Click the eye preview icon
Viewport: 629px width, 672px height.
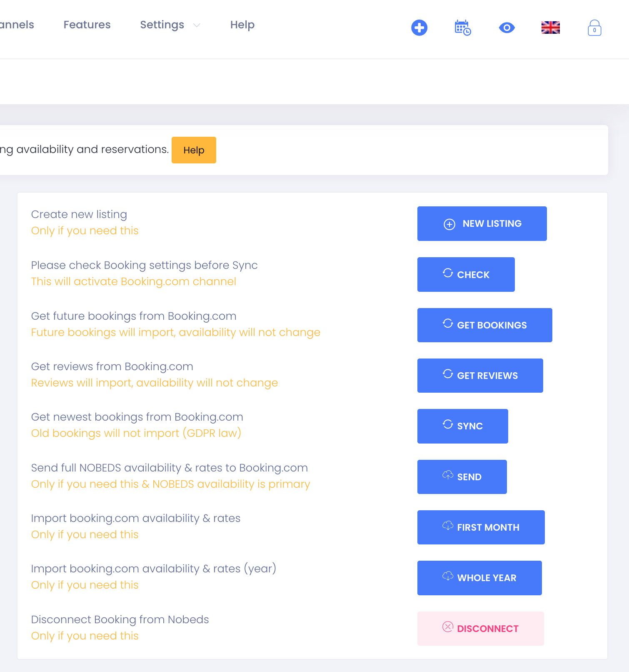click(x=507, y=28)
